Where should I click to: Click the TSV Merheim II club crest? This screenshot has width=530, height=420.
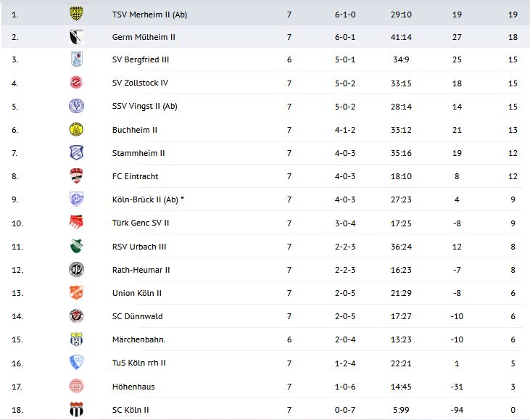coord(76,14)
